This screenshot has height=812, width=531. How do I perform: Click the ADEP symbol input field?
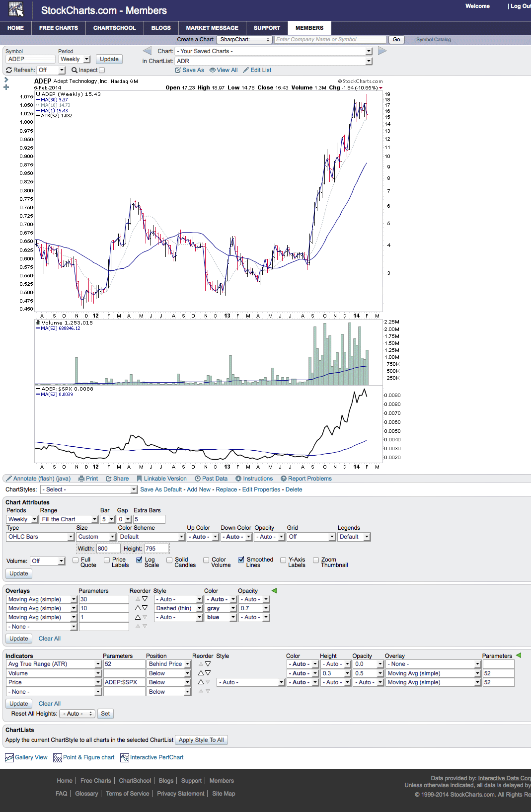[x=30, y=59]
